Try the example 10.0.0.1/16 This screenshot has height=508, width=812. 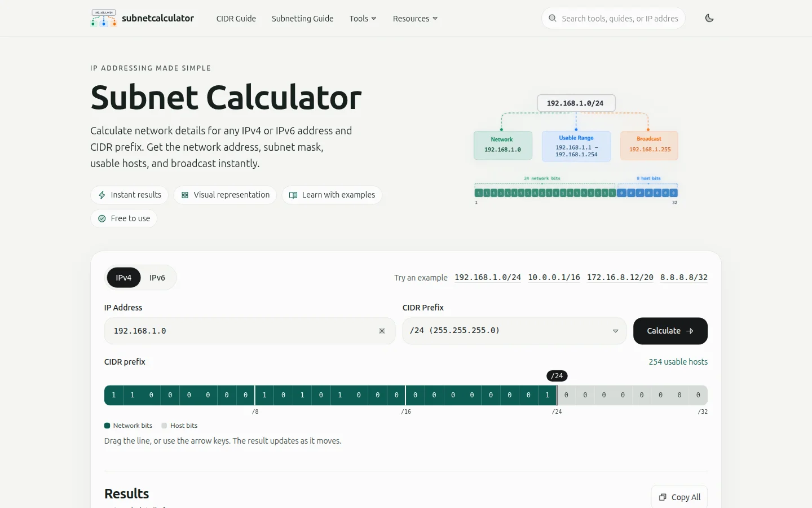[x=554, y=277]
